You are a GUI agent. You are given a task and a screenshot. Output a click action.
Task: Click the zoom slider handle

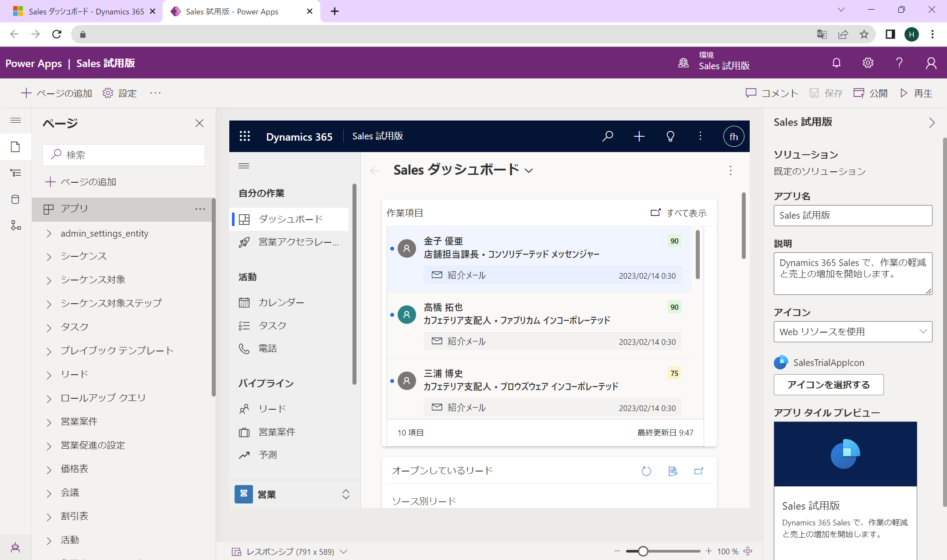pos(643,551)
